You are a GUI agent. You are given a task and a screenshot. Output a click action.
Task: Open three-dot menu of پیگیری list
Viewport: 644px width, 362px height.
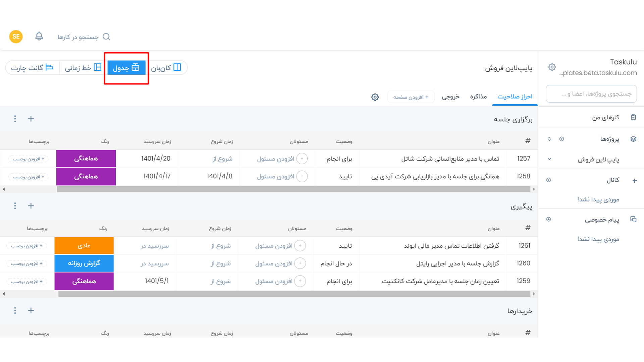[15, 206]
